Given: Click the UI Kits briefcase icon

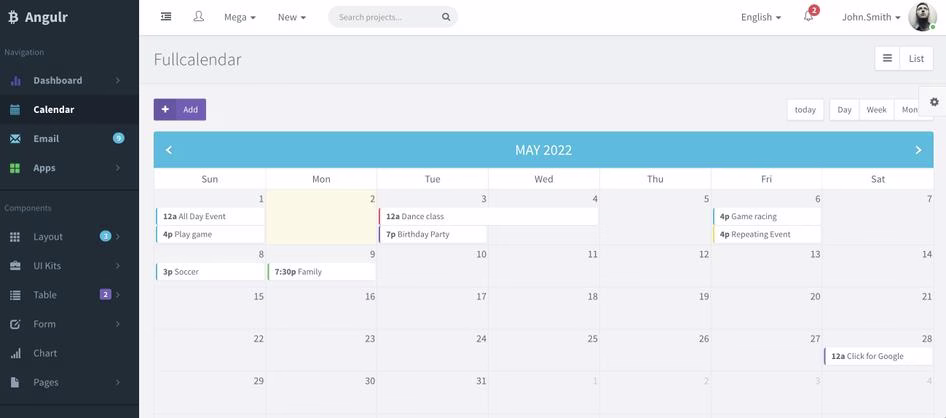Looking at the screenshot, I should 16,266.
